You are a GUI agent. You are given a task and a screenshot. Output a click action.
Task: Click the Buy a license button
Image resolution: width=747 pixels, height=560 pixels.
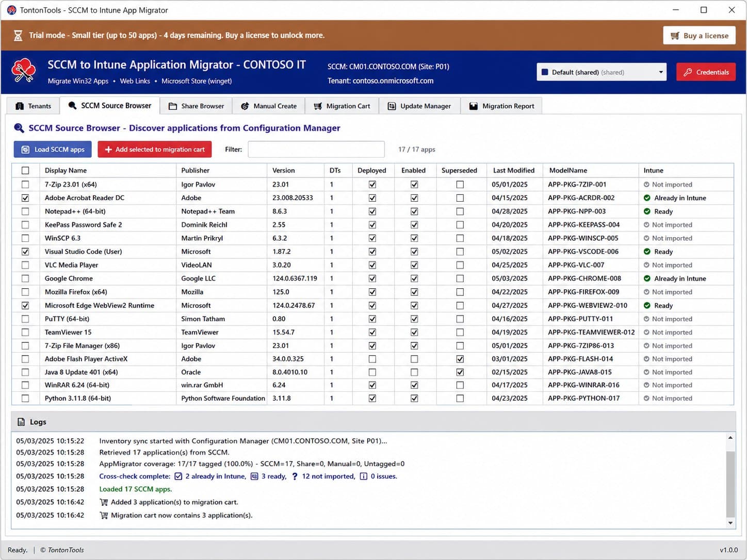tap(700, 36)
